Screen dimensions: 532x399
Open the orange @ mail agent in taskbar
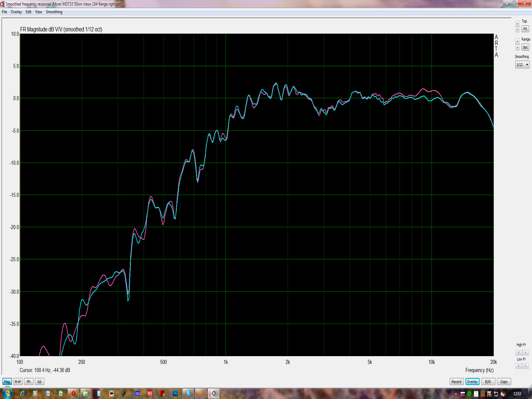coord(200,393)
